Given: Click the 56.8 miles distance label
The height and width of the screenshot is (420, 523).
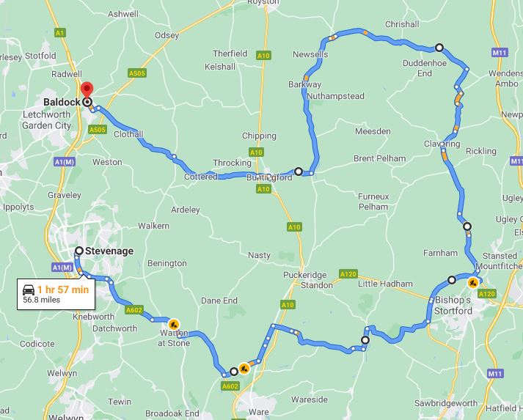Looking at the screenshot, I should pos(41,300).
